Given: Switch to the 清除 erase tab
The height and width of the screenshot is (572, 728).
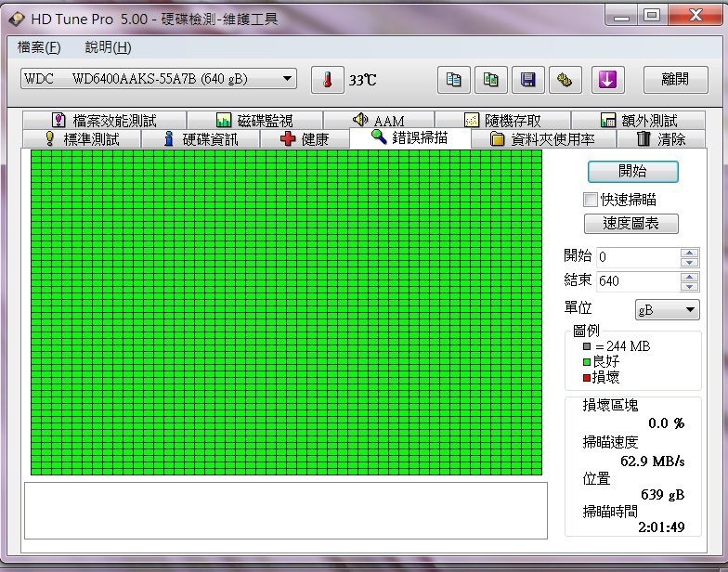Looking at the screenshot, I should pos(661,139).
